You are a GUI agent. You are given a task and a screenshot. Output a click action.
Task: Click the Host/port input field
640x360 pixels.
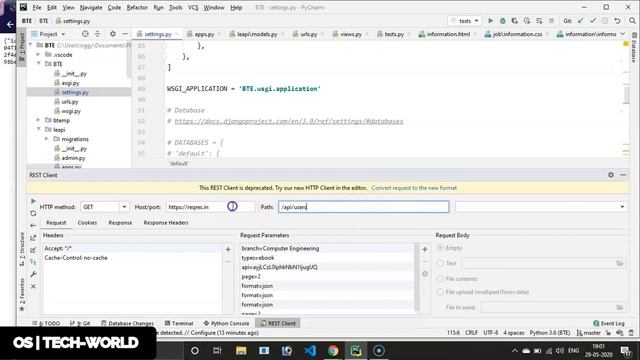pyautogui.click(x=211, y=207)
